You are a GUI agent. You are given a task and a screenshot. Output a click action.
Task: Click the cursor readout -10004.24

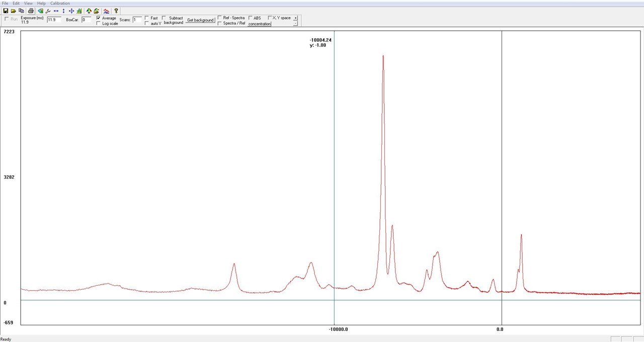point(320,40)
